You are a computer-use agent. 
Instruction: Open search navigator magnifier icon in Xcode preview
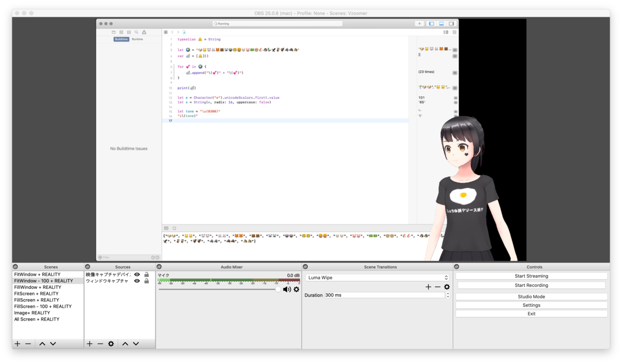136,32
